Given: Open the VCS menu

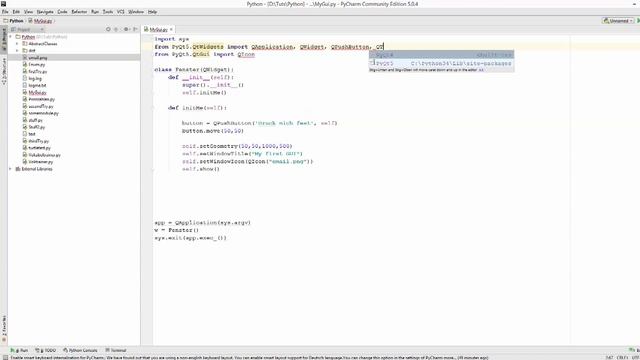Looking at the screenshot, I should pos(121,12).
